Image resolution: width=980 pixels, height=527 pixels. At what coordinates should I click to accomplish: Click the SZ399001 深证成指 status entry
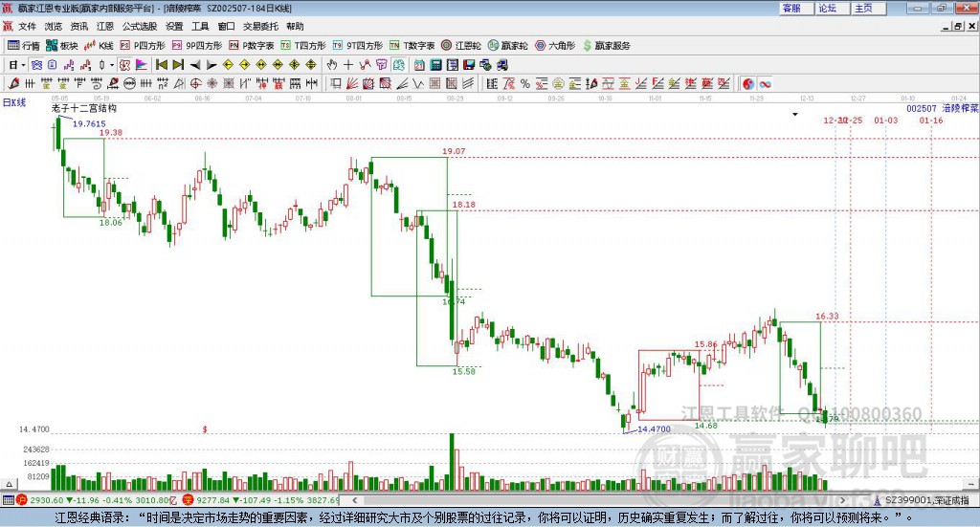pos(924,500)
